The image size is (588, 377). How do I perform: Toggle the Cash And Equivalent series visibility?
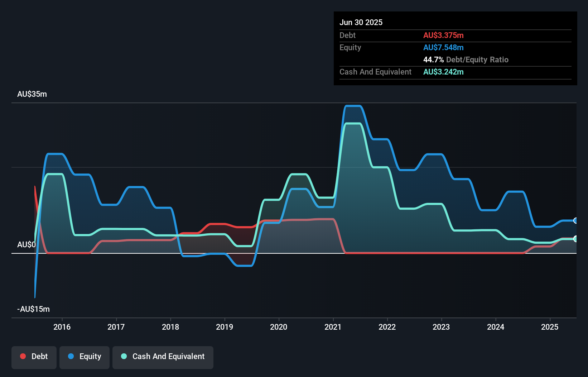click(163, 357)
